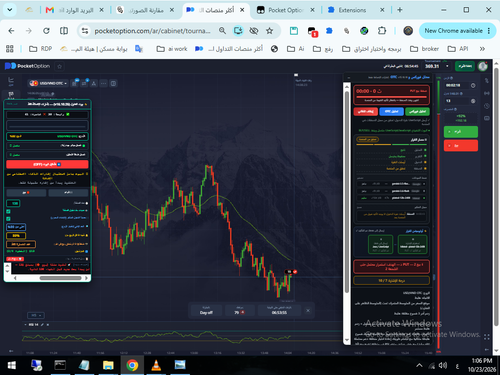This screenshot has height=375, width=500.
Task: Open the signals icon in right sidebar
Action: [x=487, y=93]
